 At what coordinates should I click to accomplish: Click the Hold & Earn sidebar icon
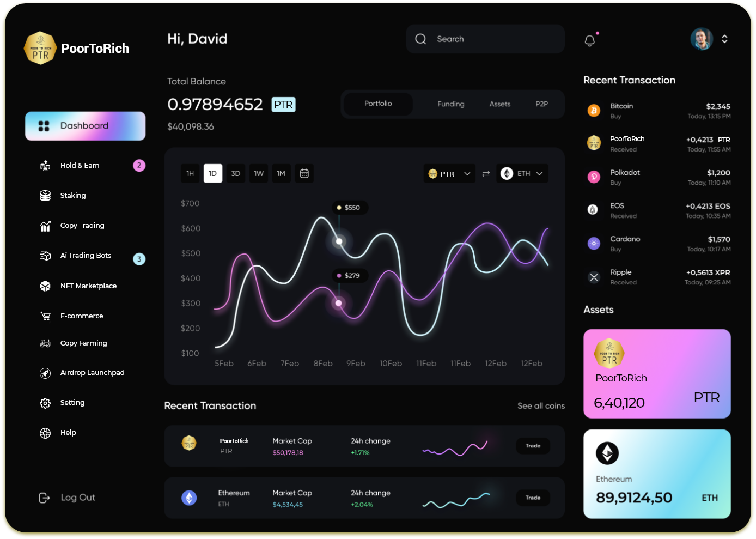click(45, 166)
